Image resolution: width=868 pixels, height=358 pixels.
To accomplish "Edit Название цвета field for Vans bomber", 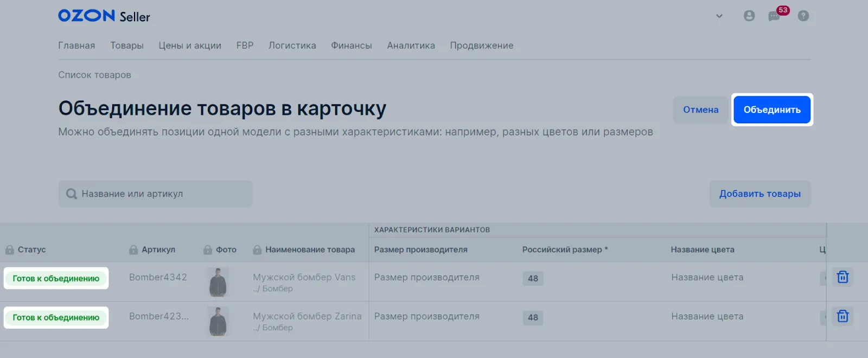I will 707,277.
